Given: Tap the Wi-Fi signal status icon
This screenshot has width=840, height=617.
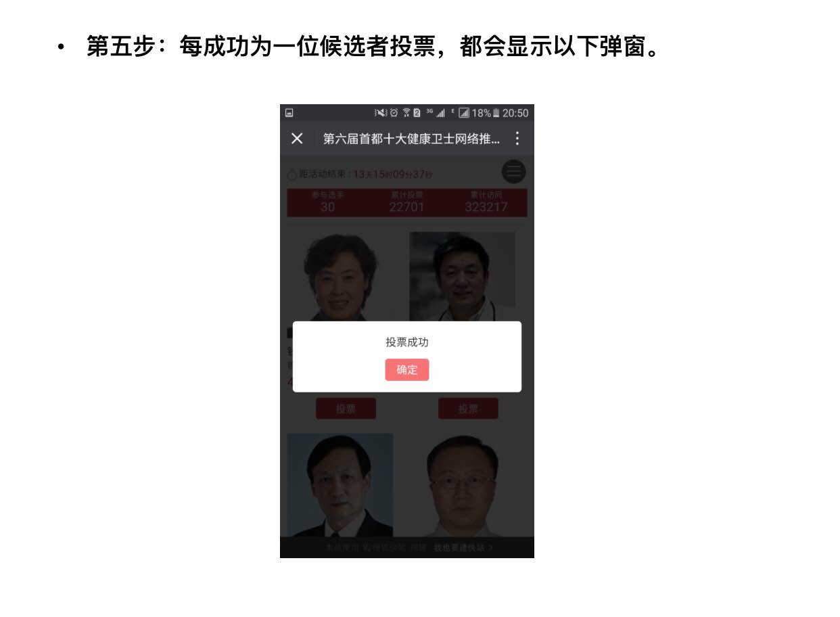Looking at the screenshot, I should pyautogui.click(x=406, y=112).
